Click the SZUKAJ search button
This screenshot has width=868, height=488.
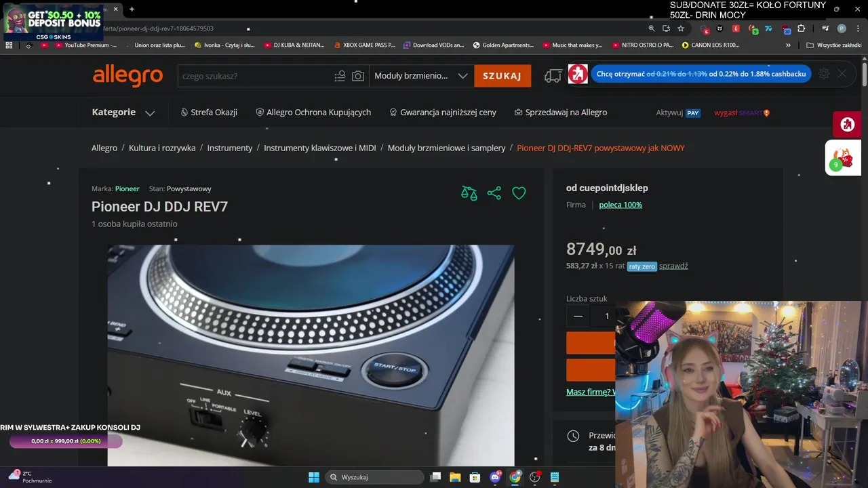pyautogui.click(x=502, y=76)
